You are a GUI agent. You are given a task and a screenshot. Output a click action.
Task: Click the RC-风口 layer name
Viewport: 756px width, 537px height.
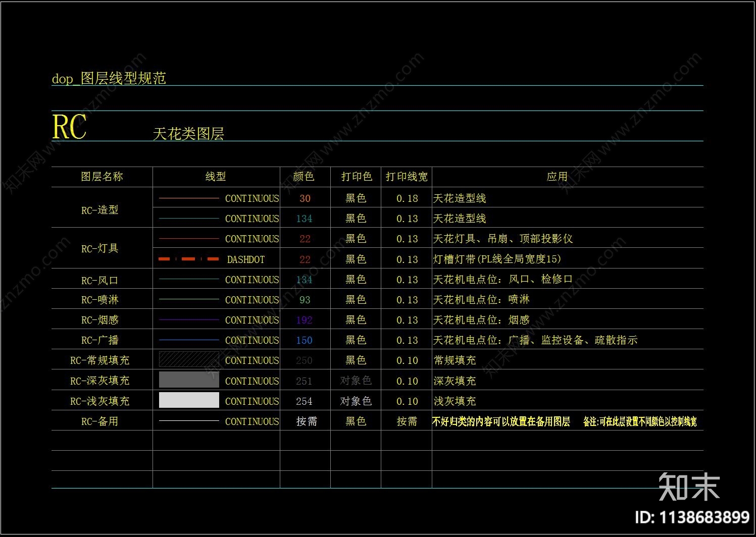100,280
